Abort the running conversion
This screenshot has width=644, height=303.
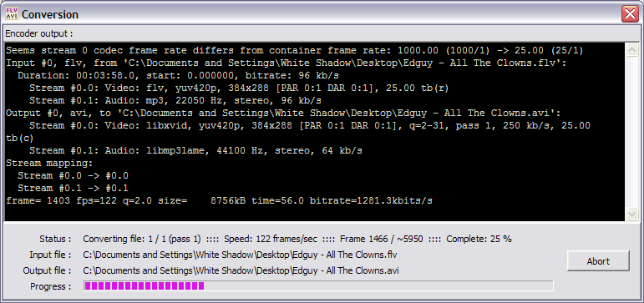click(x=598, y=261)
